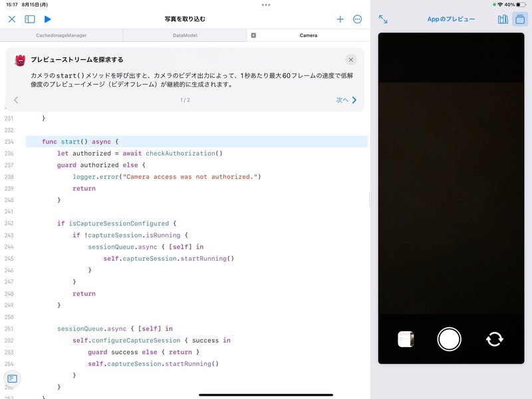
Task: Switch to the DataModel tab
Action: tap(185, 35)
